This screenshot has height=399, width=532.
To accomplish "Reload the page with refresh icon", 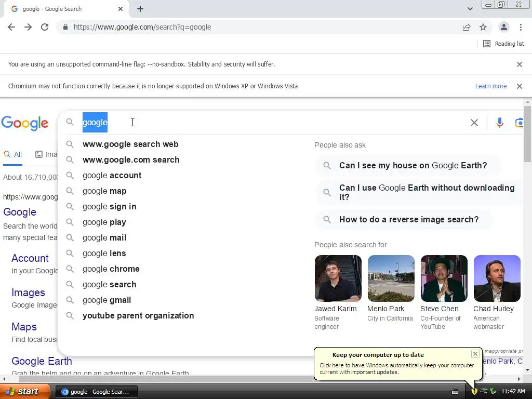I will 45,27.
